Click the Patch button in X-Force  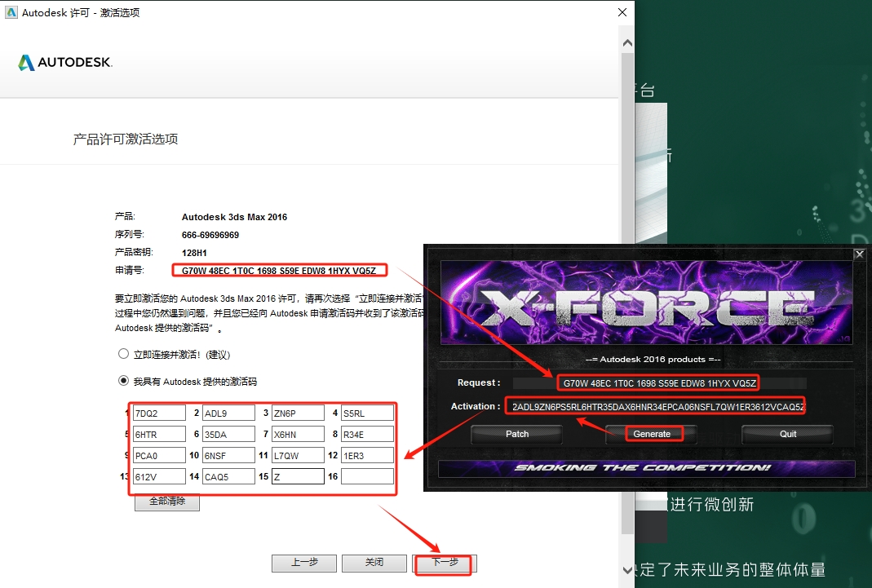pos(516,434)
